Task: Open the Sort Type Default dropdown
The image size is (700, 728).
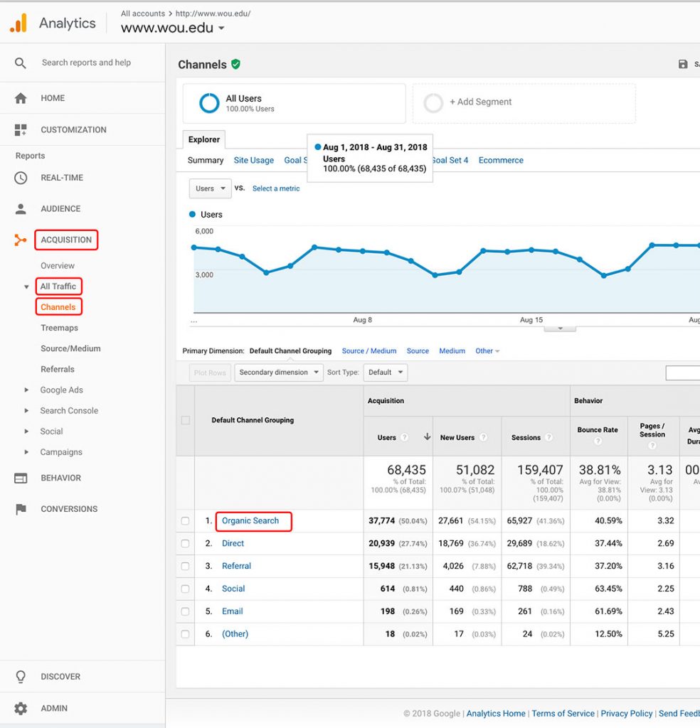Action: [x=386, y=373]
